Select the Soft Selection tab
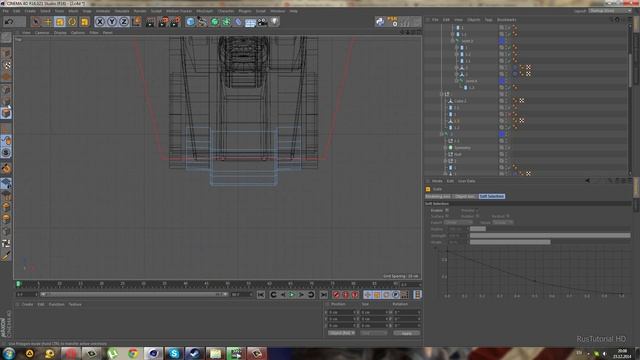 click(x=492, y=196)
